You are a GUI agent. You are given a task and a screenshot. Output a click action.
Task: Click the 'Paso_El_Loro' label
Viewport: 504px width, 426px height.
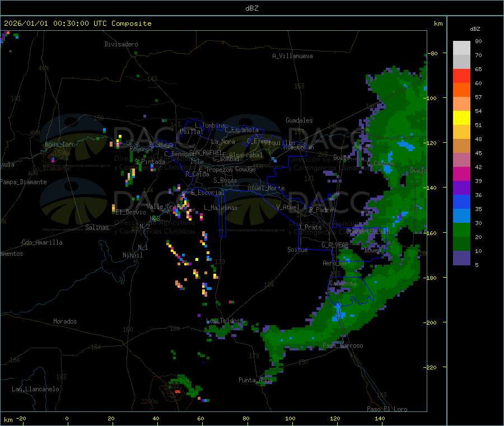tap(387, 409)
